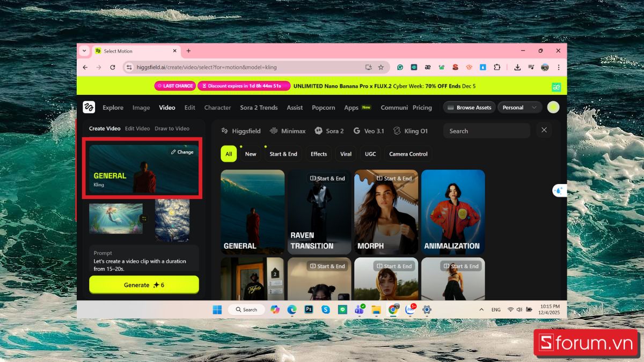Screen dimensions: 644x362
Task: Filter motions by Effects
Action: [319, 154]
